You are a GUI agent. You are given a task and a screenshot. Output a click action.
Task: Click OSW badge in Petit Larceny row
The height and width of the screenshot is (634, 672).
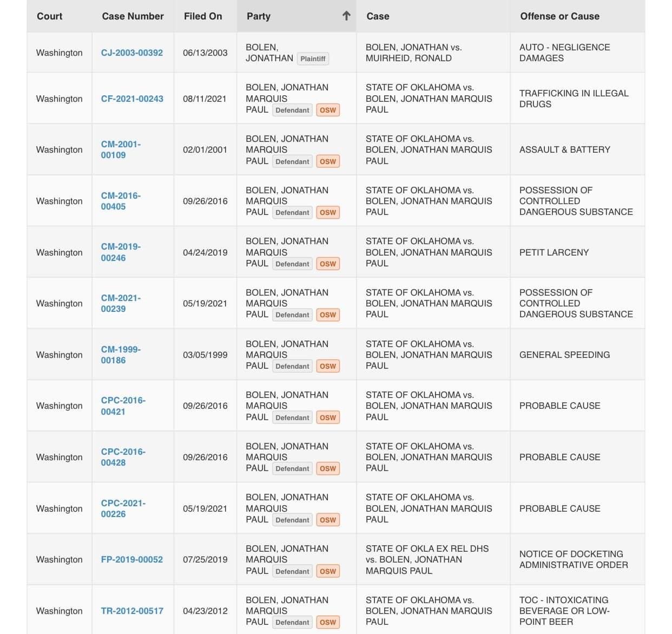[328, 264]
